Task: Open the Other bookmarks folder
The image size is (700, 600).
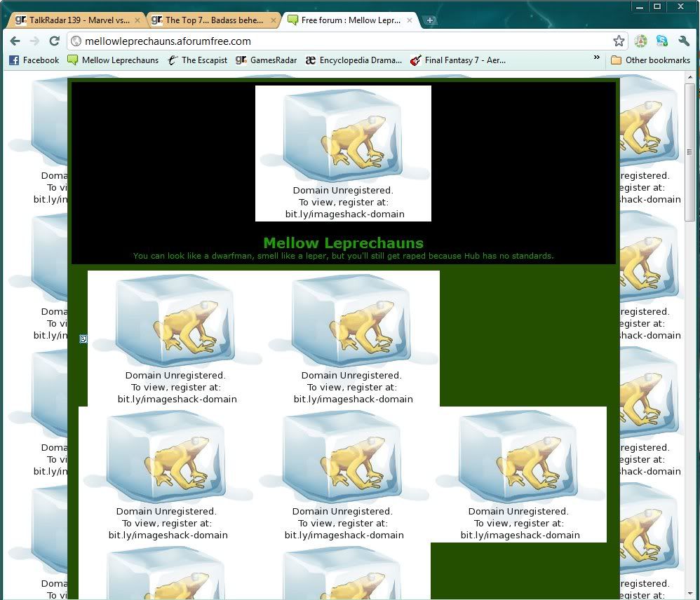Action: pos(650,60)
